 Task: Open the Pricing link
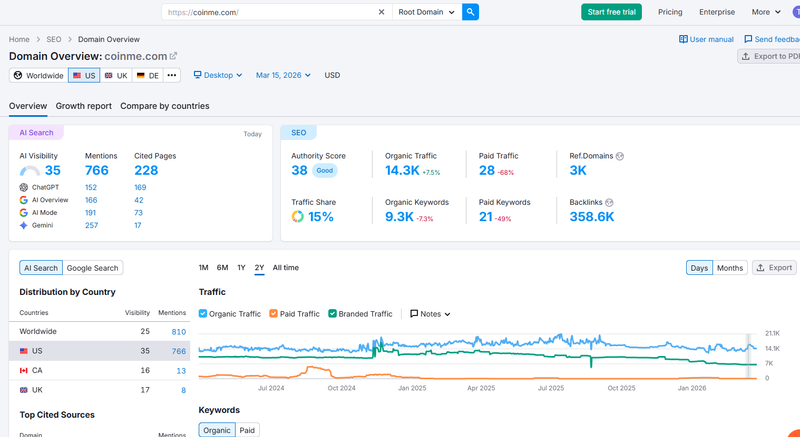click(x=670, y=12)
